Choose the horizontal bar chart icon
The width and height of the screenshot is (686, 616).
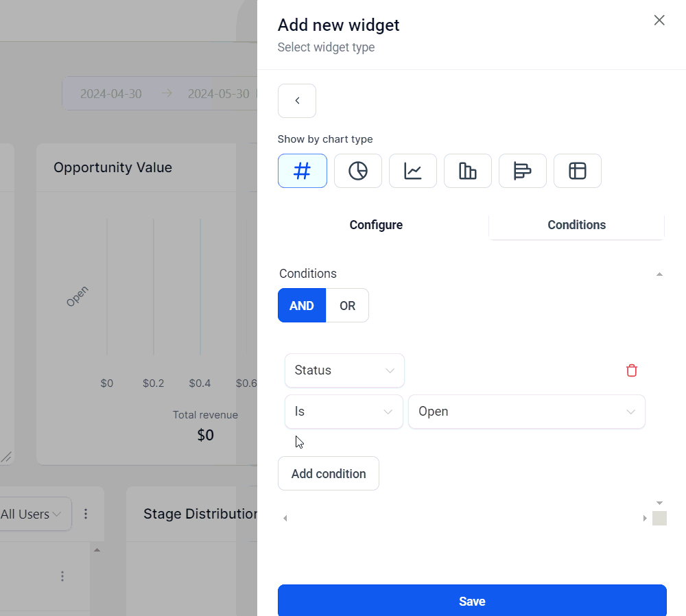coord(522,171)
